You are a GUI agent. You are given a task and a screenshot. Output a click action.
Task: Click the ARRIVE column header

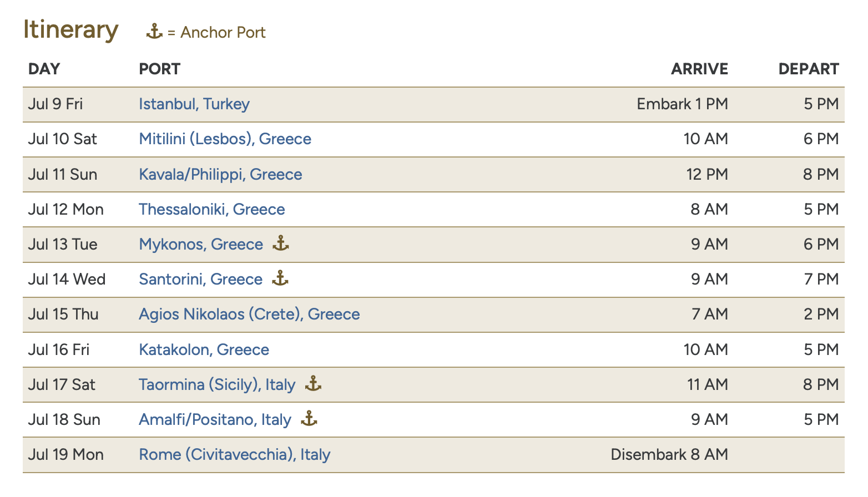[x=699, y=69]
